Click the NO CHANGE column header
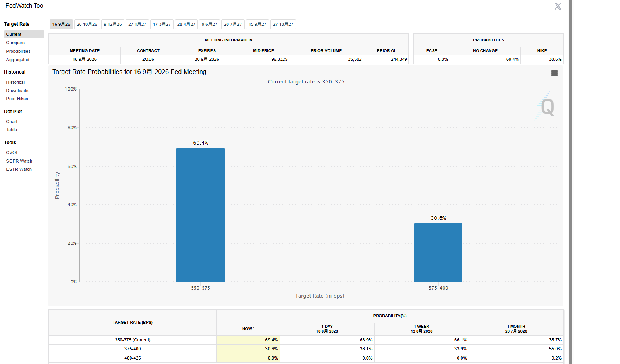This screenshot has height=364, width=620. 485,51
